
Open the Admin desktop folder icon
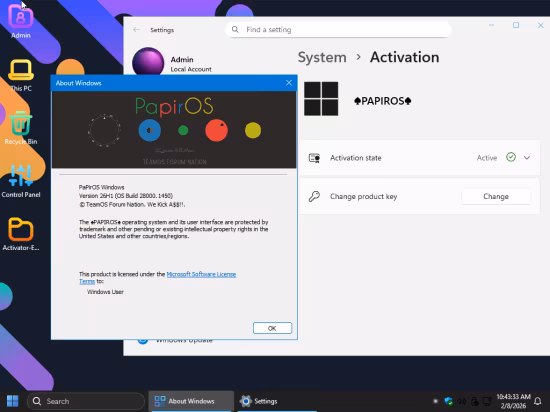(x=21, y=22)
